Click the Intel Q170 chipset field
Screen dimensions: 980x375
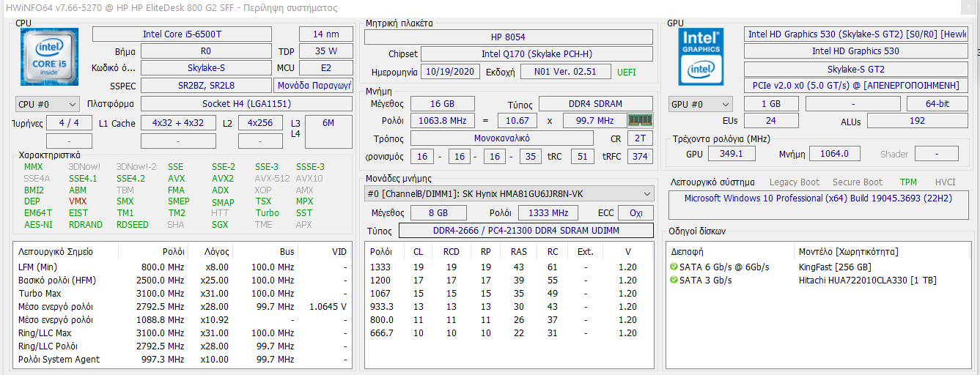tap(537, 54)
